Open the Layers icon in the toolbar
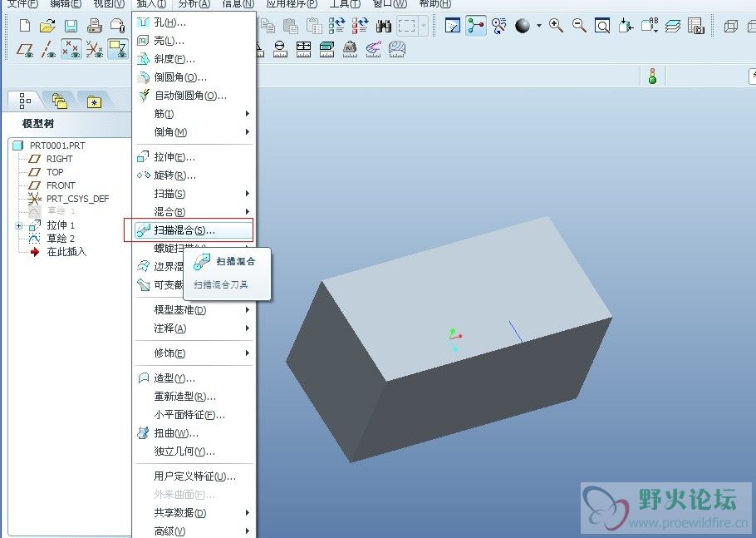The height and width of the screenshot is (538, 756). 673,26
